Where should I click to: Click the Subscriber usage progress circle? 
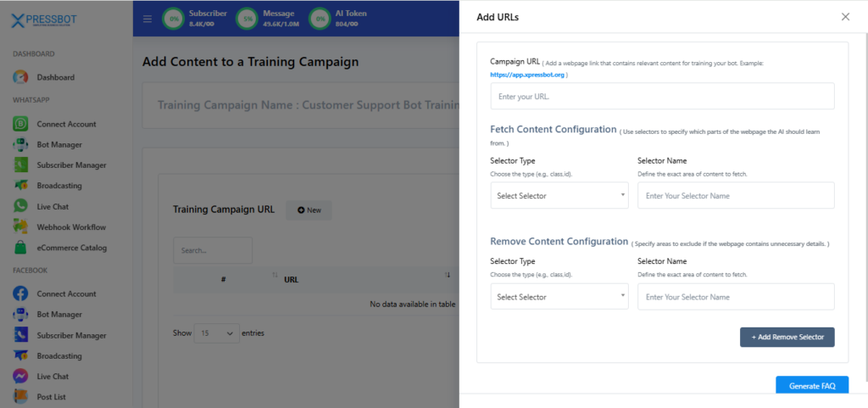[175, 19]
